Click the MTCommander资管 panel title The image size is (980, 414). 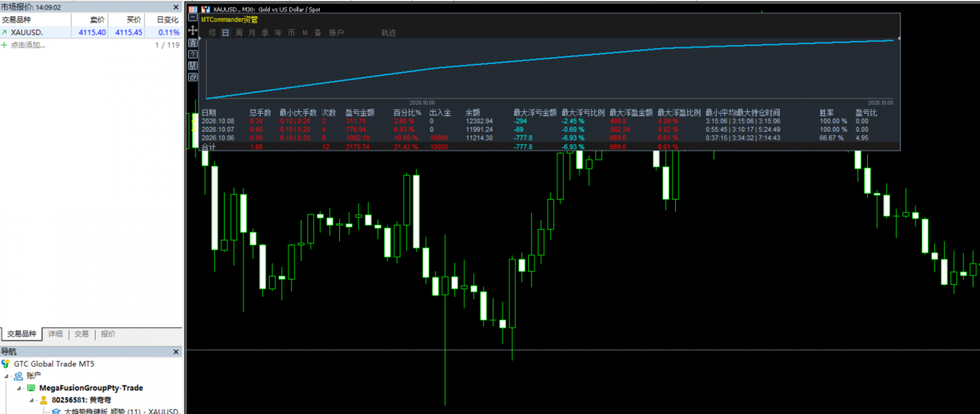(x=229, y=20)
